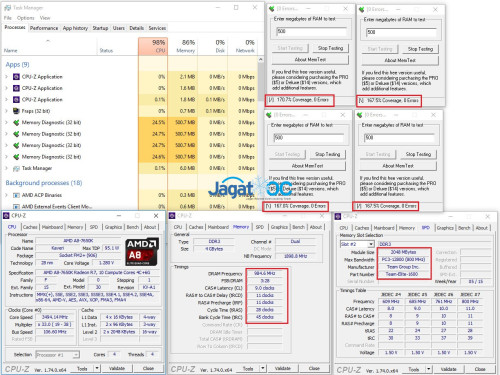Click the Task Manager process row icon

(16, 168)
